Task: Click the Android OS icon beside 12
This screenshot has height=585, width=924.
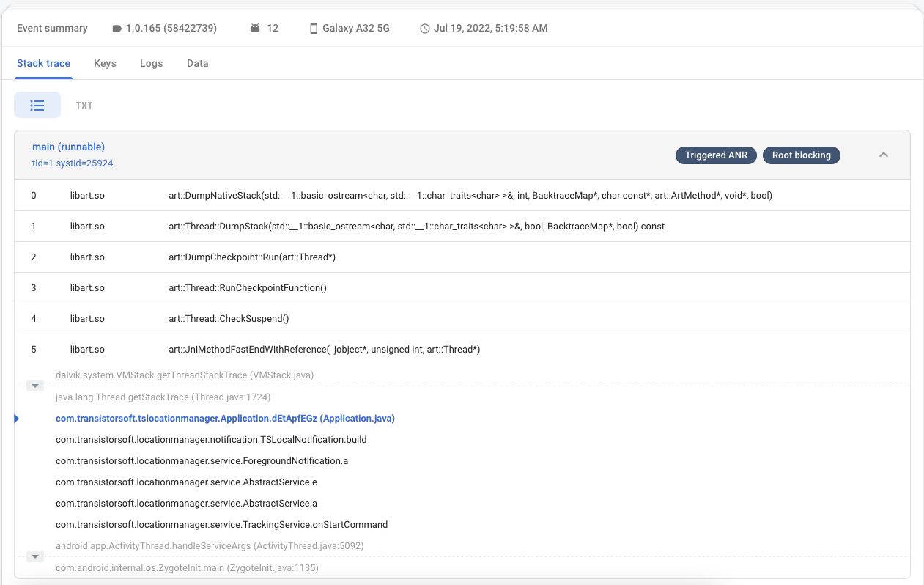Action: 255,29
